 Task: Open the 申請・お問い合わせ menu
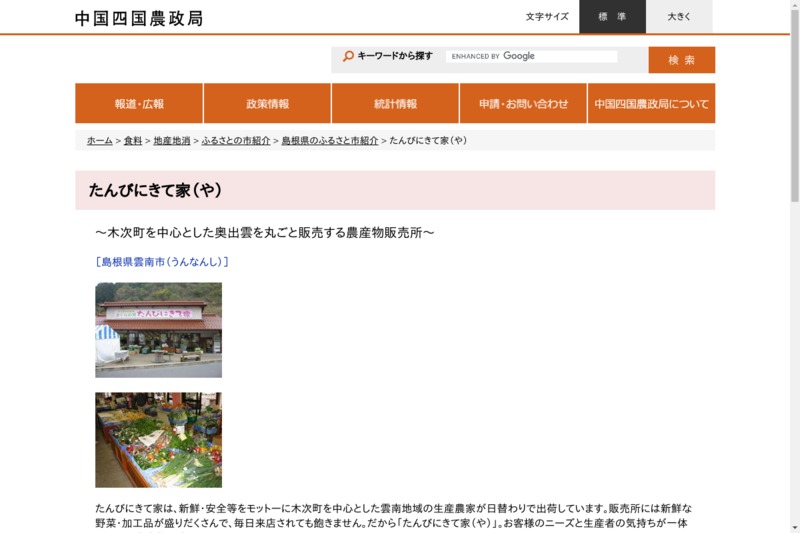tap(523, 104)
